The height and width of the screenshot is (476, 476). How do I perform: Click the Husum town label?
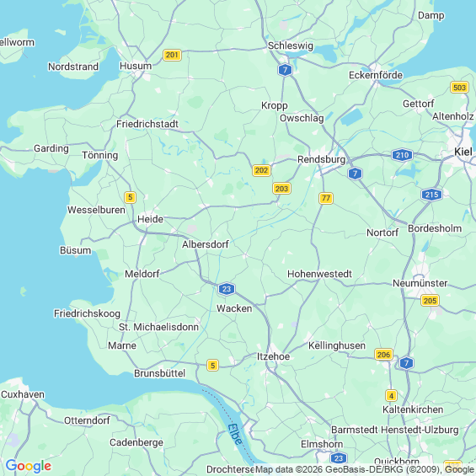click(x=136, y=66)
